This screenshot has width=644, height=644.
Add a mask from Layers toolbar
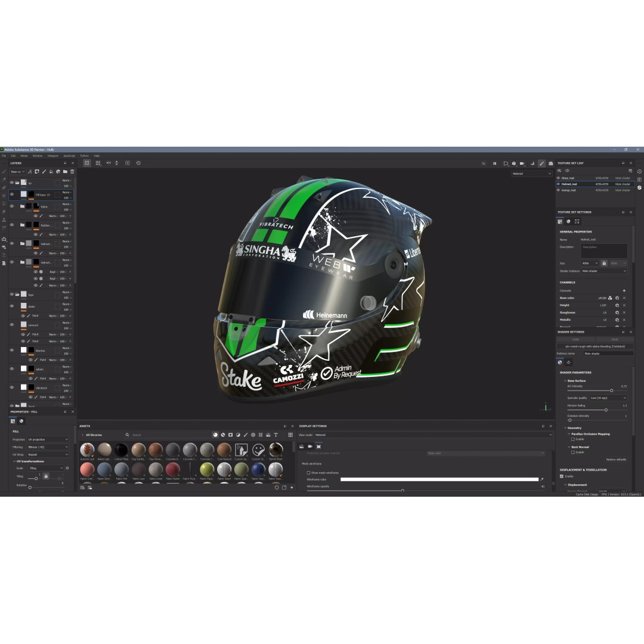click(37, 172)
